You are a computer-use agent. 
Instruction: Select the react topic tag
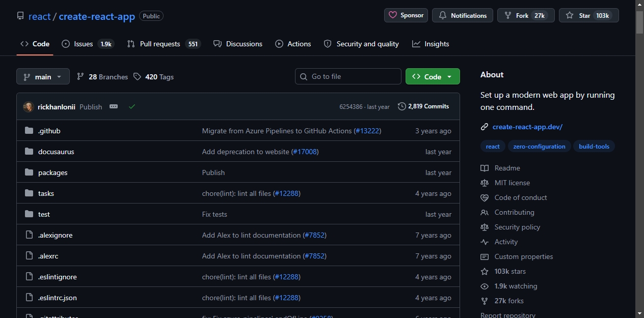coord(493,147)
